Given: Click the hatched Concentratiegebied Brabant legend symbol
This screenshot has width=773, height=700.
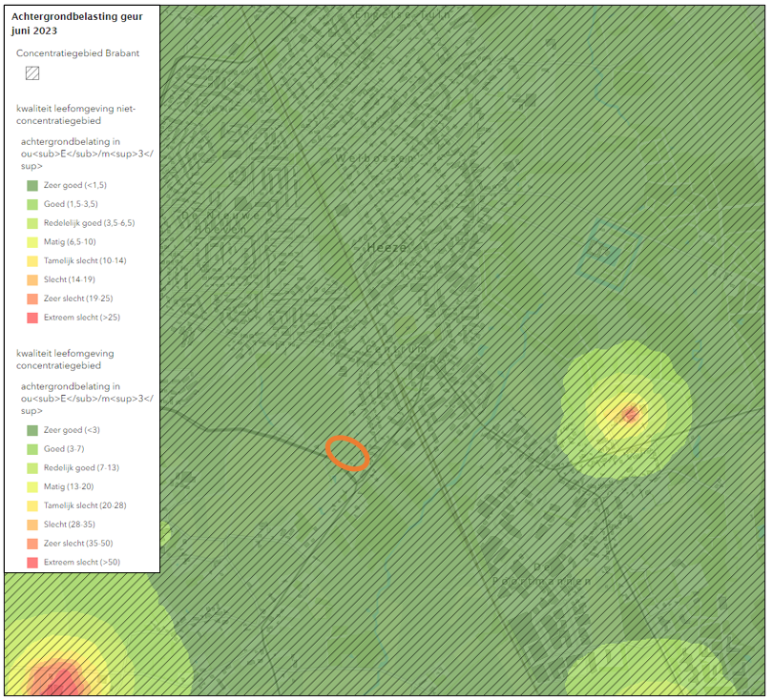Looking at the screenshot, I should (x=32, y=73).
